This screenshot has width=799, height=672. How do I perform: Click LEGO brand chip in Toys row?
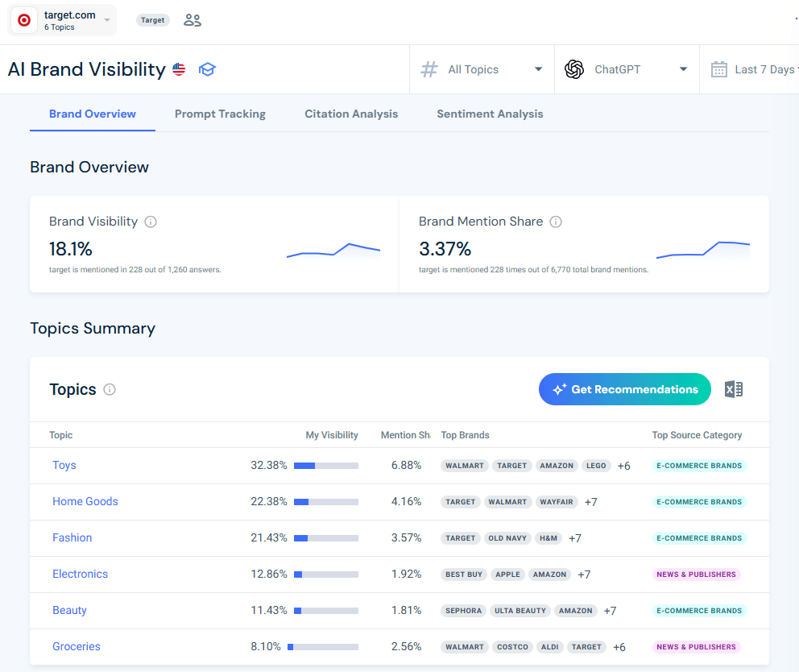click(x=596, y=466)
